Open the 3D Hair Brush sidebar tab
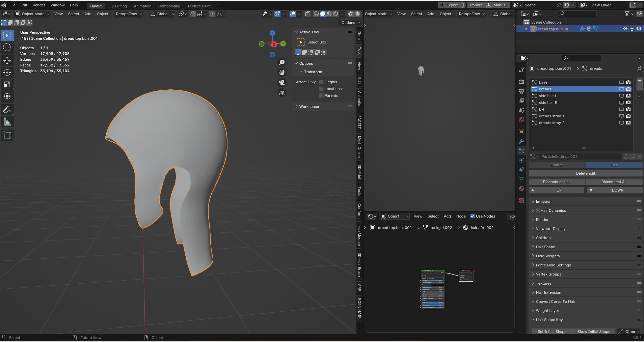Screen dimensions: 644x342 [x=359, y=265]
